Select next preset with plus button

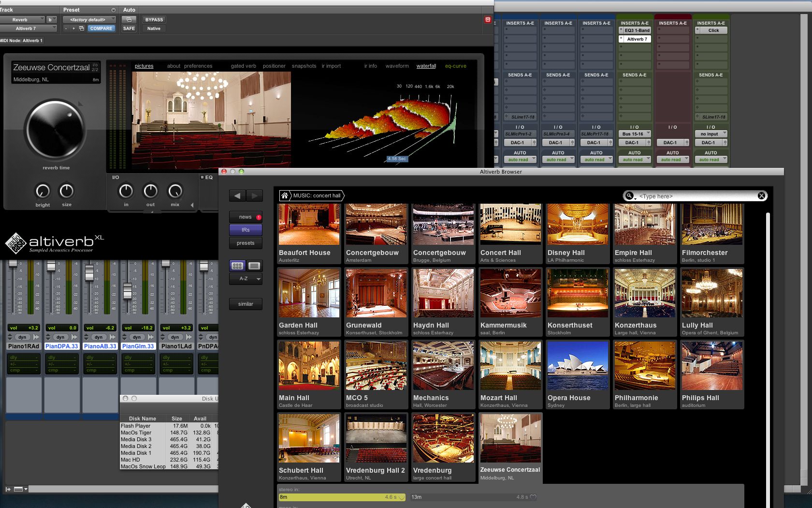pos(74,29)
